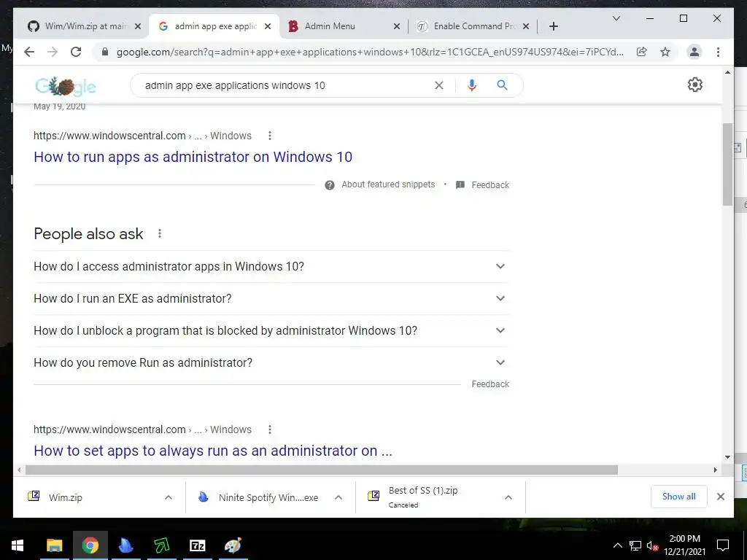Go back to the previous page
This screenshot has width=747, height=560.
pos(29,52)
